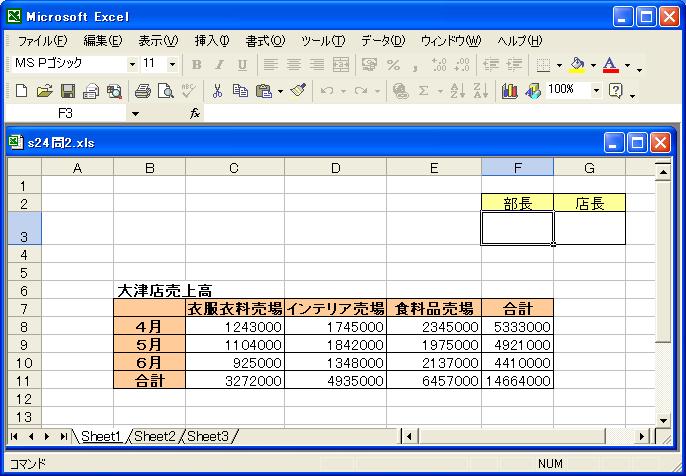Click the Insert Function fx icon
This screenshot has height=476, width=686.
pyautogui.click(x=195, y=114)
